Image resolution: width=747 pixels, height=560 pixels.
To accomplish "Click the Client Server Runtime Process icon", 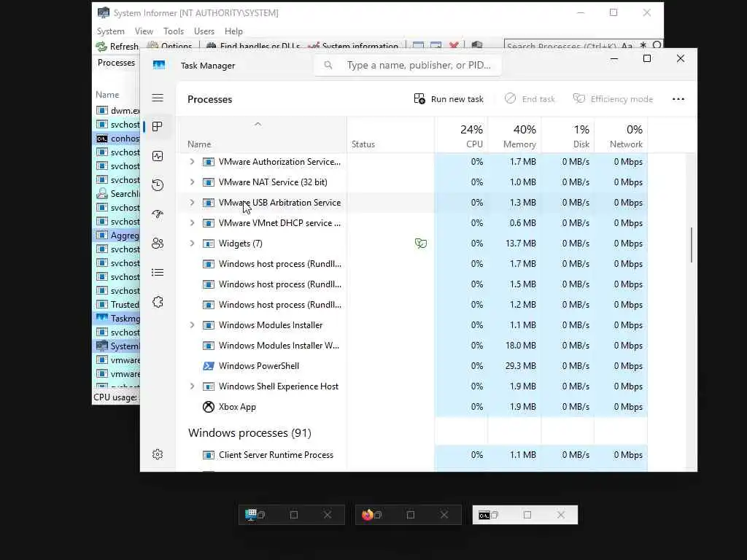I will point(209,455).
